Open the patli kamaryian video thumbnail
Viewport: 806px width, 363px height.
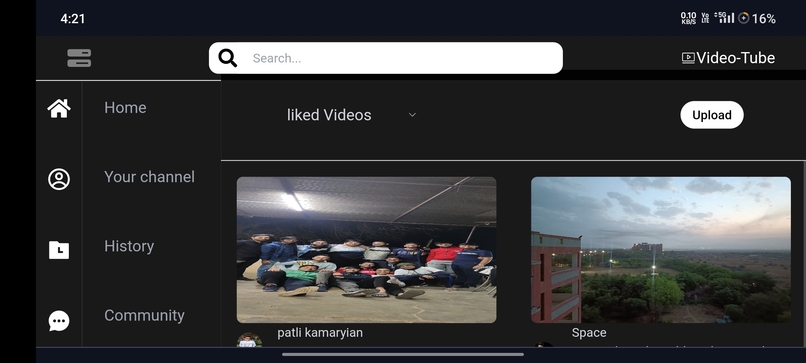pyautogui.click(x=367, y=250)
